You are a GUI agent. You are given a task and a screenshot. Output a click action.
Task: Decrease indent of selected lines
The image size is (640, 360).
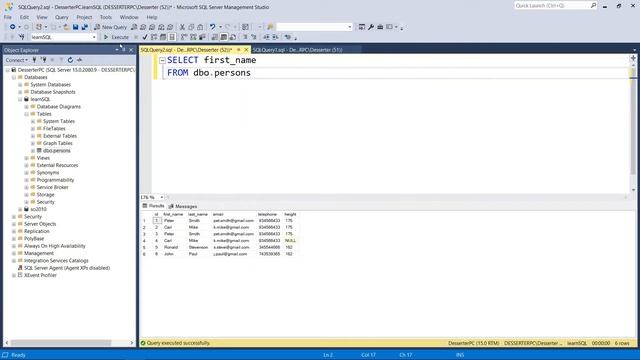tap(266, 37)
